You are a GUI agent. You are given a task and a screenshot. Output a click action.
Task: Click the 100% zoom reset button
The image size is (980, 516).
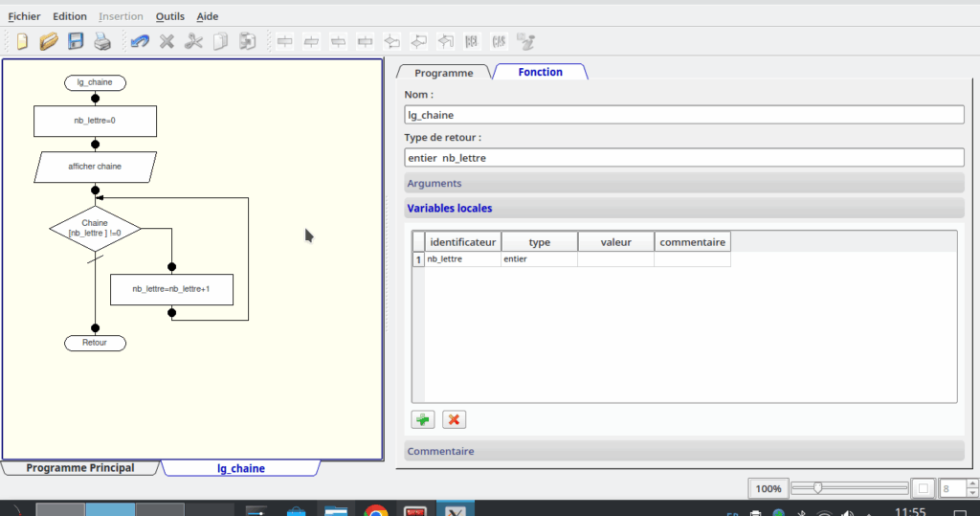point(768,488)
